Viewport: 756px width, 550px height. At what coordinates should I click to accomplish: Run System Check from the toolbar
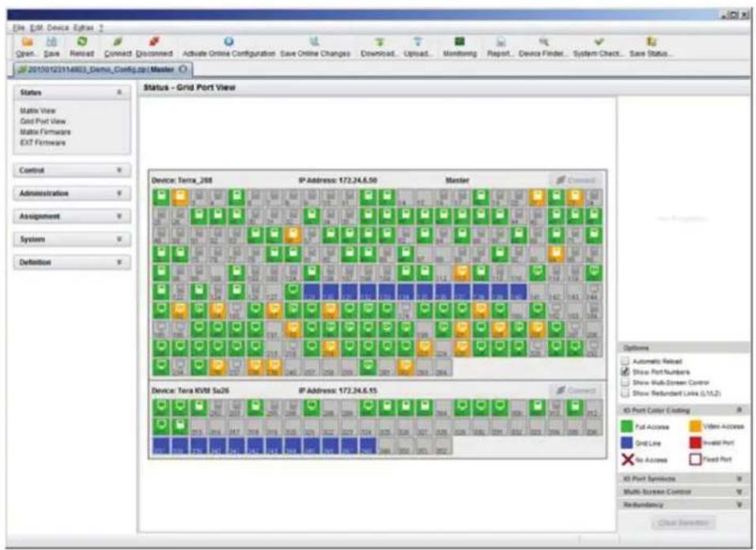(599, 42)
